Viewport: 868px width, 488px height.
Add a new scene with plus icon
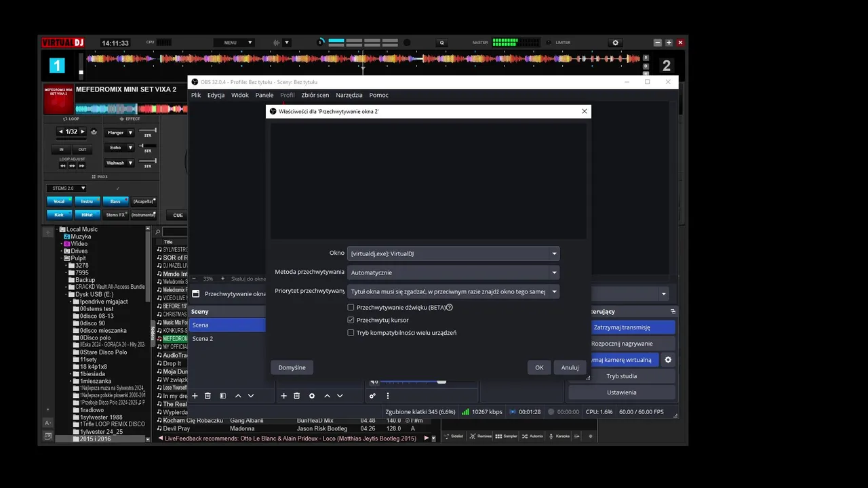(x=195, y=396)
